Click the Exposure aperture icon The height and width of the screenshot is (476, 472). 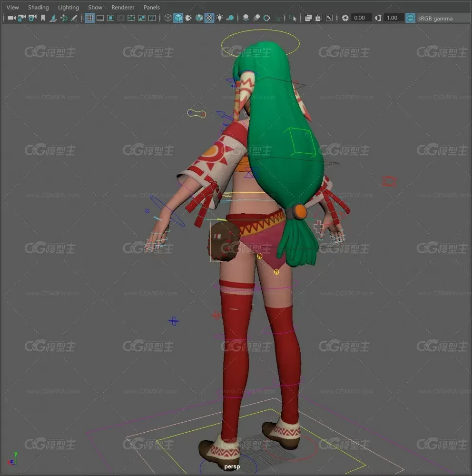click(345, 18)
